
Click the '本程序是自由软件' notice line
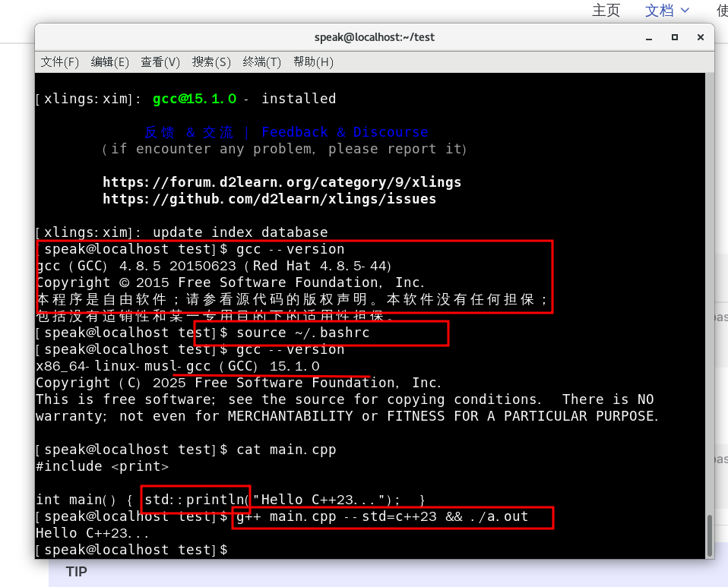tap(293, 299)
